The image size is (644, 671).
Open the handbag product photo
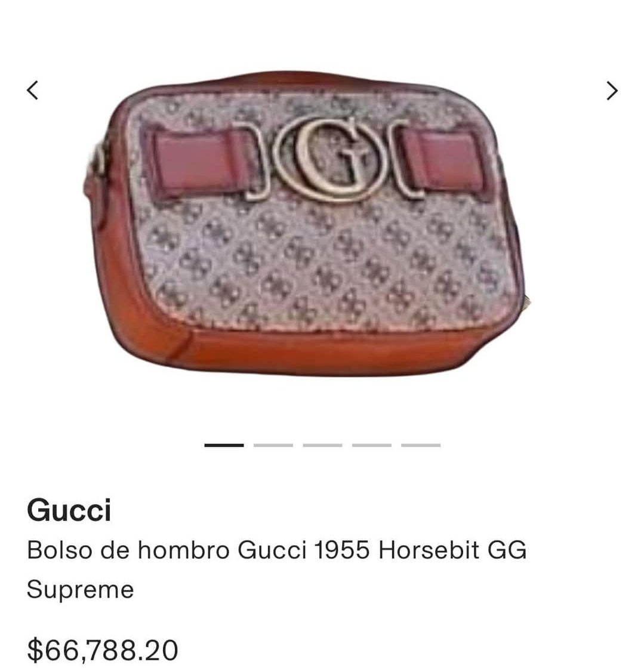pos(307,224)
